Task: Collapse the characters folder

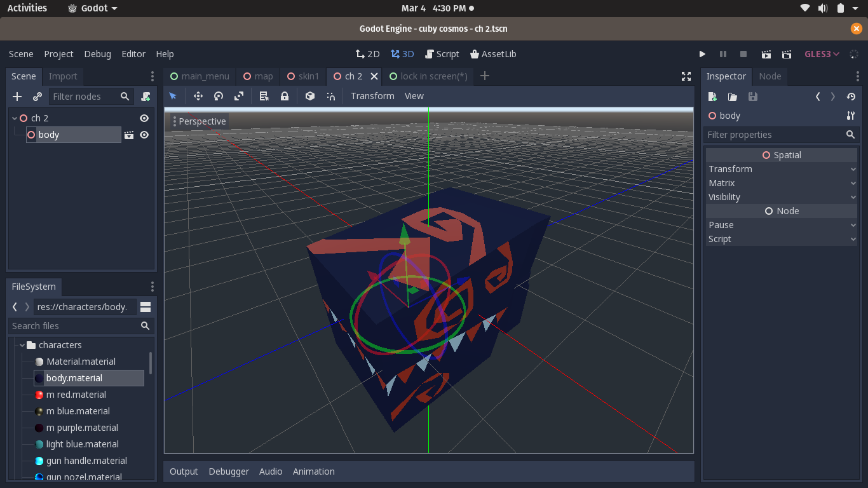Action: (22, 345)
